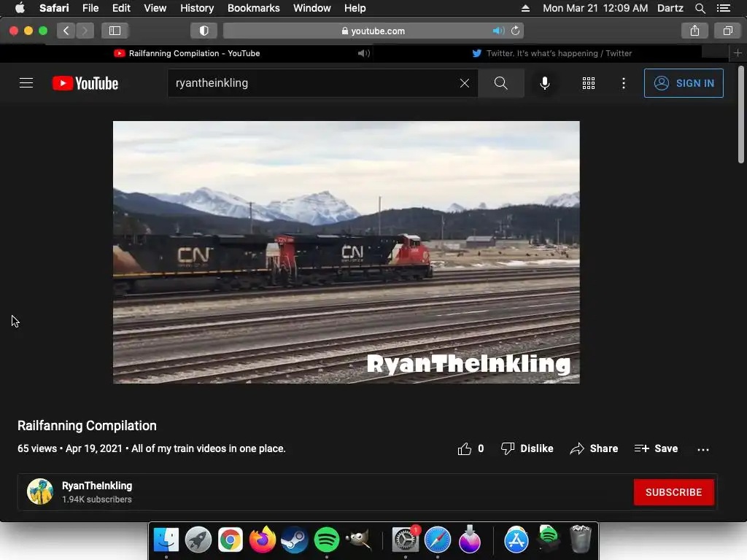Screen dimensions: 747x560
Task: Open App Store from the Dock
Action: coord(516,540)
